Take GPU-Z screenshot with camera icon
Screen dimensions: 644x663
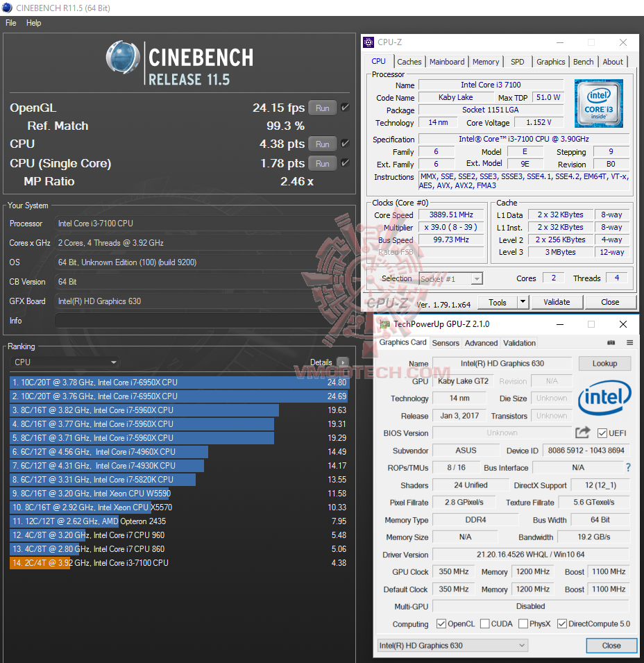click(x=611, y=342)
